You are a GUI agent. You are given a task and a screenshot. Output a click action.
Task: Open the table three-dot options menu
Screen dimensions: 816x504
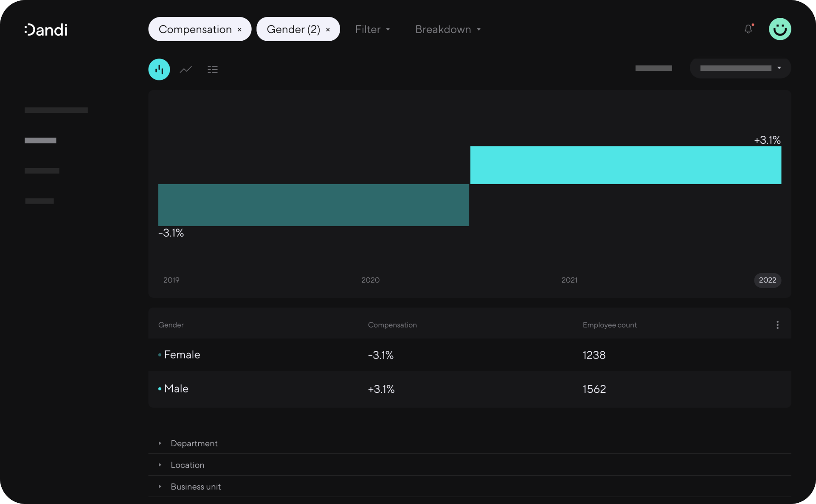point(777,325)
